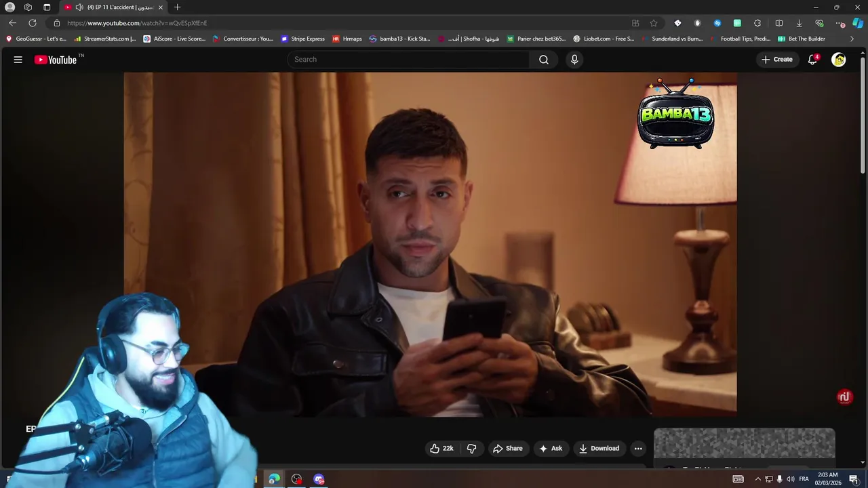
Task: Switch the FRA input language indicator
Action: pos(804,479)
